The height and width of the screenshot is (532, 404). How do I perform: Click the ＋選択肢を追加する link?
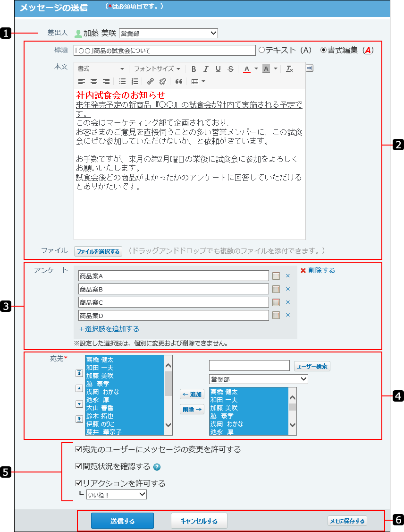tap(109, 329)
